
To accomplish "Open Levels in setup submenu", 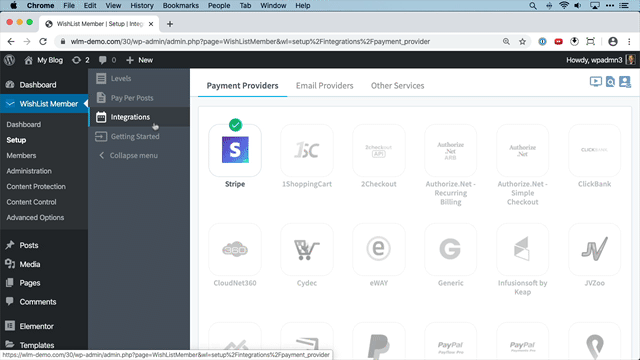I will [139, 78].
